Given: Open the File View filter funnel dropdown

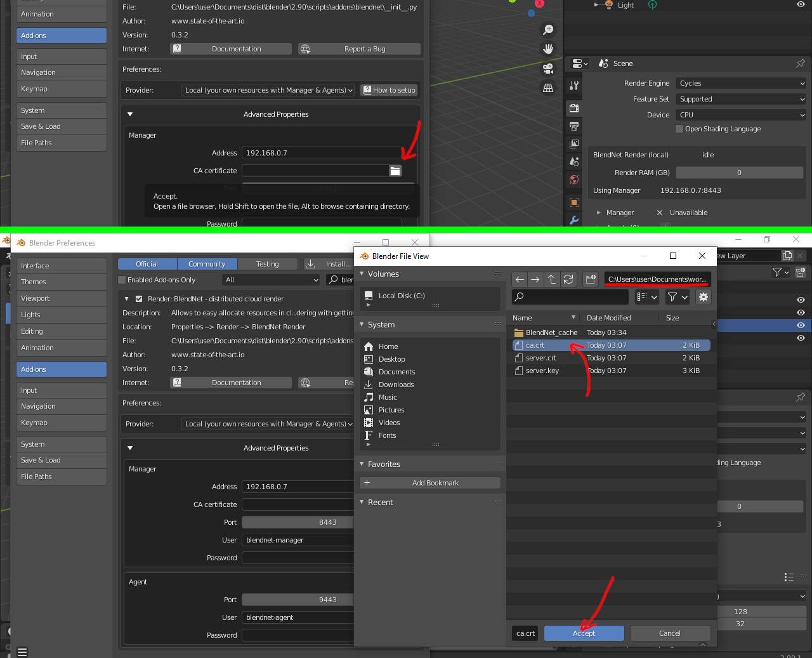Looking at the screenshot, I should click(677, 297).
